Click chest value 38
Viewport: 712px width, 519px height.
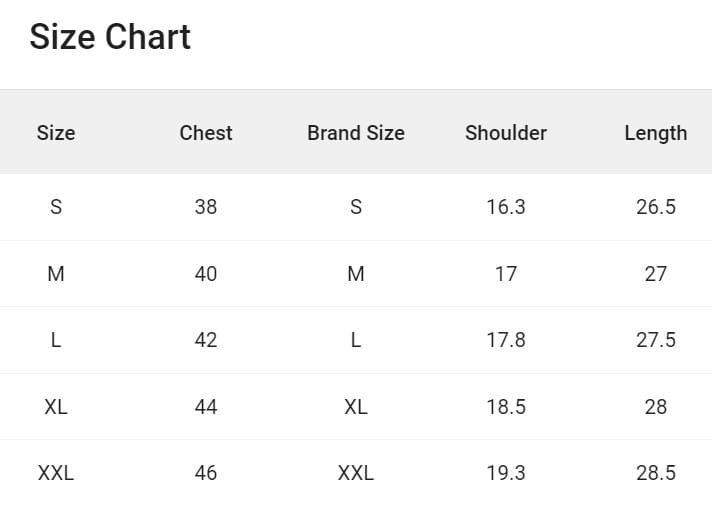coord(206,207)
